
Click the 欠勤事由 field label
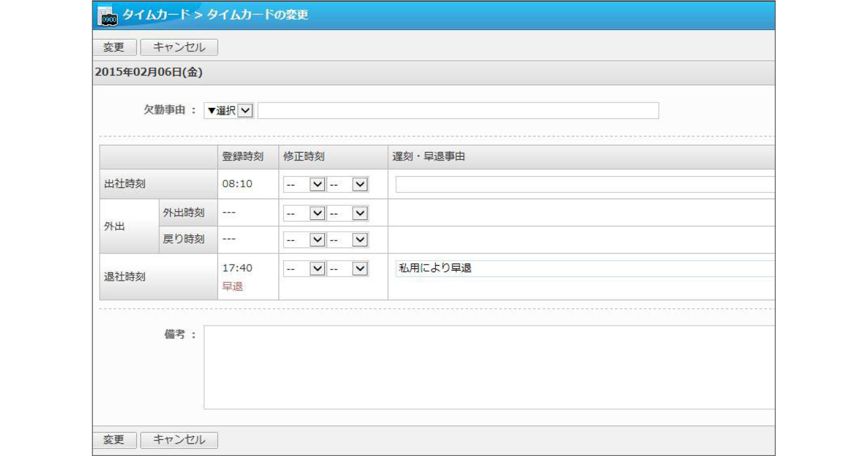pos(166,110)
